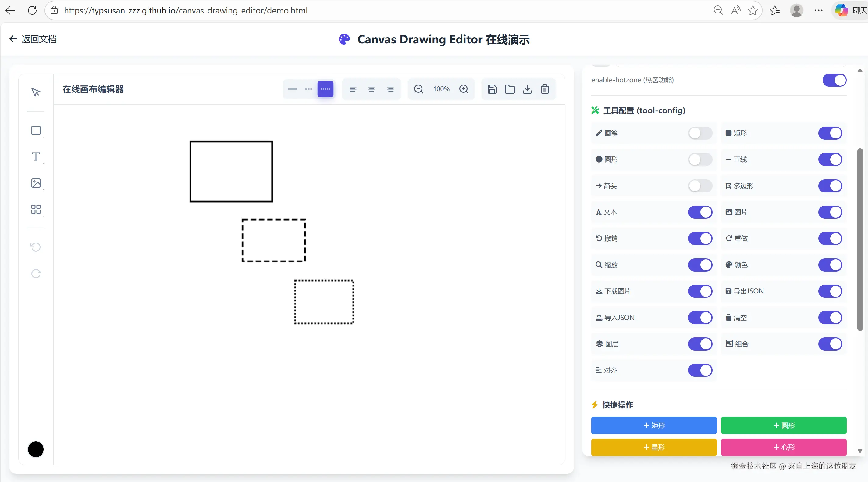
Task: Choose the text tool
Action: [x=36, y=156]
